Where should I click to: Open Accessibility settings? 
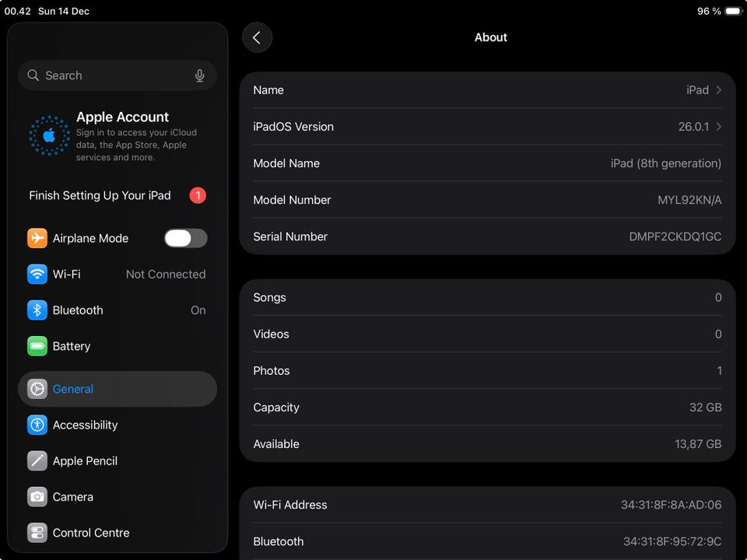pos(117,425)
